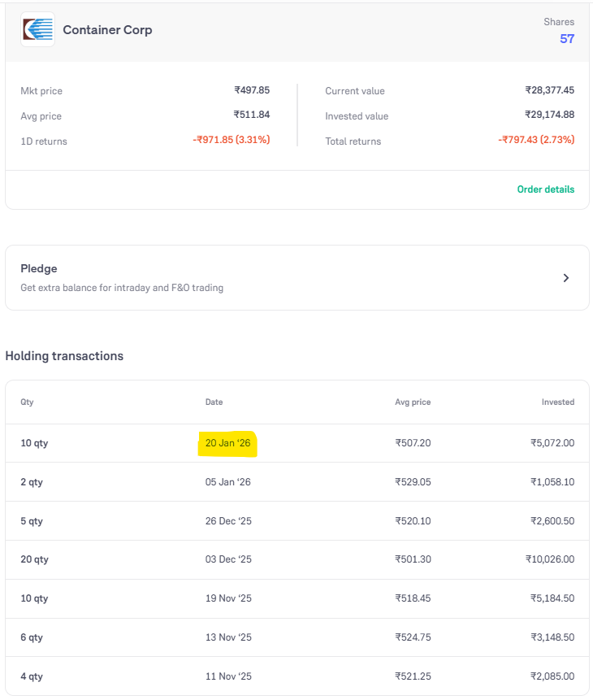This screenshot has height=700, width=593.
Task: Click invested amount ₹3,148.50
Action: click(552, 637)
